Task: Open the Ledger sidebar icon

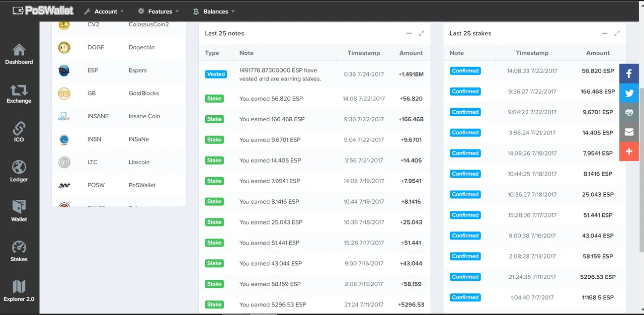Action: (19, 172)
